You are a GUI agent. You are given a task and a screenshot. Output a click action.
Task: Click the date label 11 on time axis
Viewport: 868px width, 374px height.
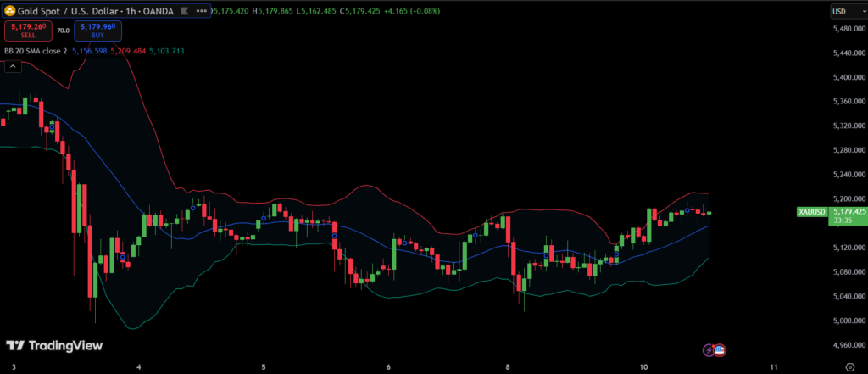pyautogui.click(x=774, y=367)
